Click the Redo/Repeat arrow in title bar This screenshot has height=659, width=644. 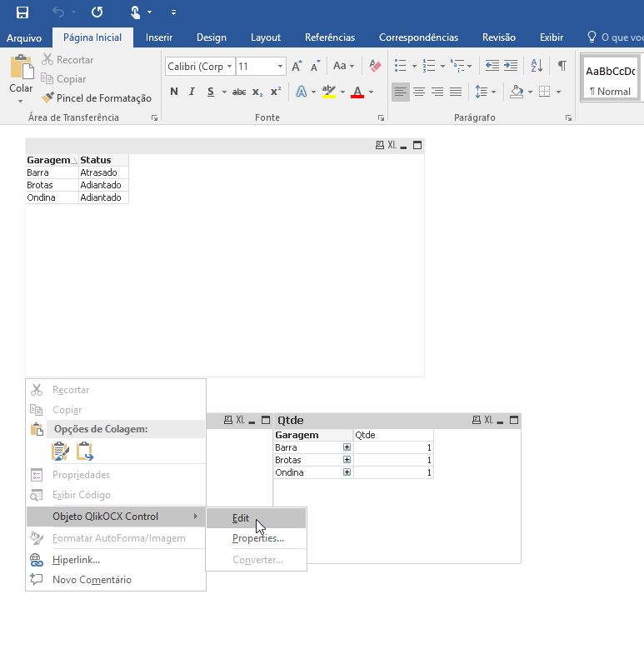[97, 12]
